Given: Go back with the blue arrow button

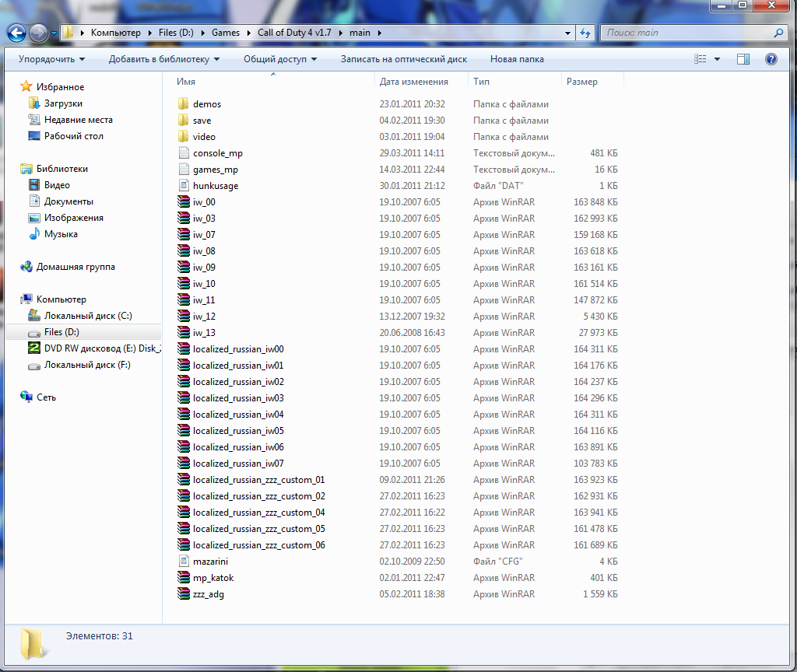Looking at the screenshot, I should [16, 33].
